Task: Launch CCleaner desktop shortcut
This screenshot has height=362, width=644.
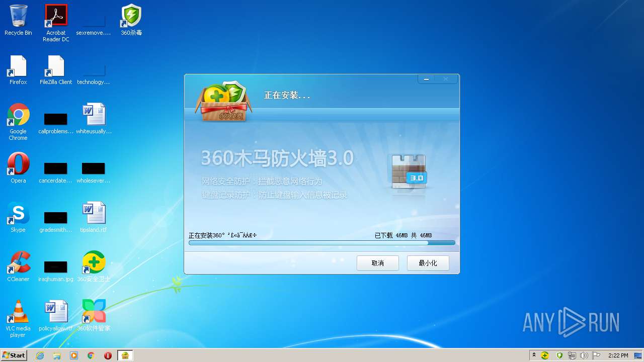Action: (x=18, y=266)
